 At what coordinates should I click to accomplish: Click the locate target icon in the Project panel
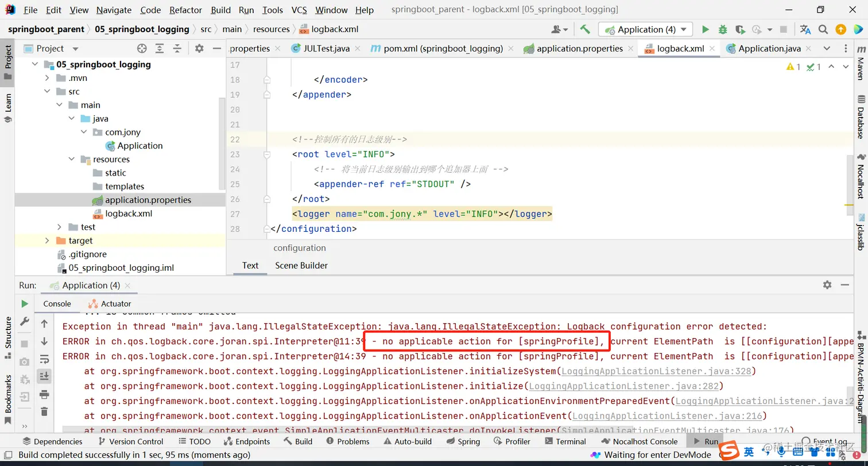coord(142,48)
